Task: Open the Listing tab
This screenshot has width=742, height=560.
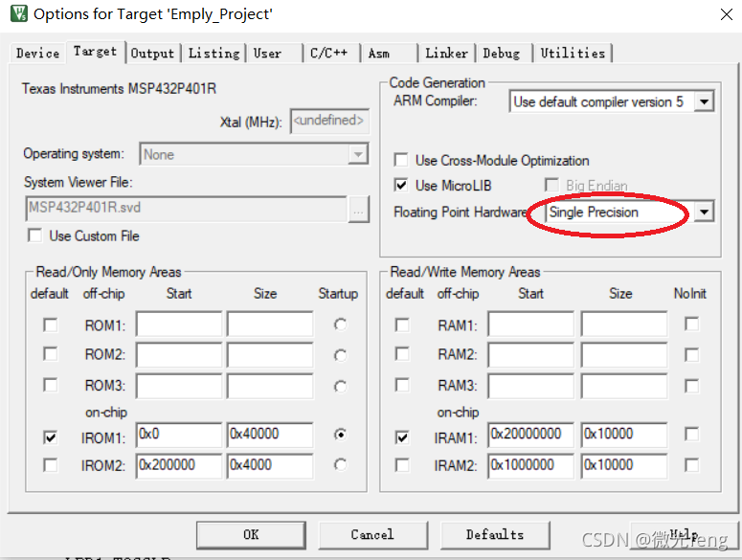Action: [214, 53]
